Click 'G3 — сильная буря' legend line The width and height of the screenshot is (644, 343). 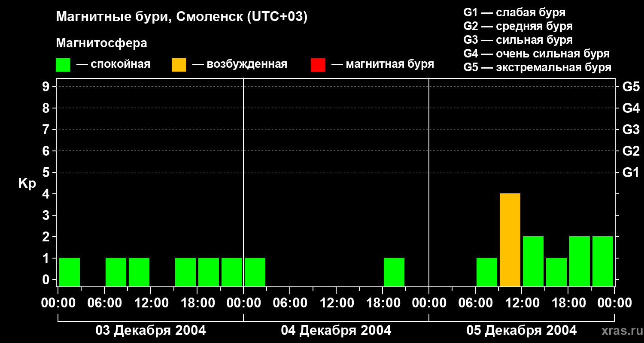point(518,40)
